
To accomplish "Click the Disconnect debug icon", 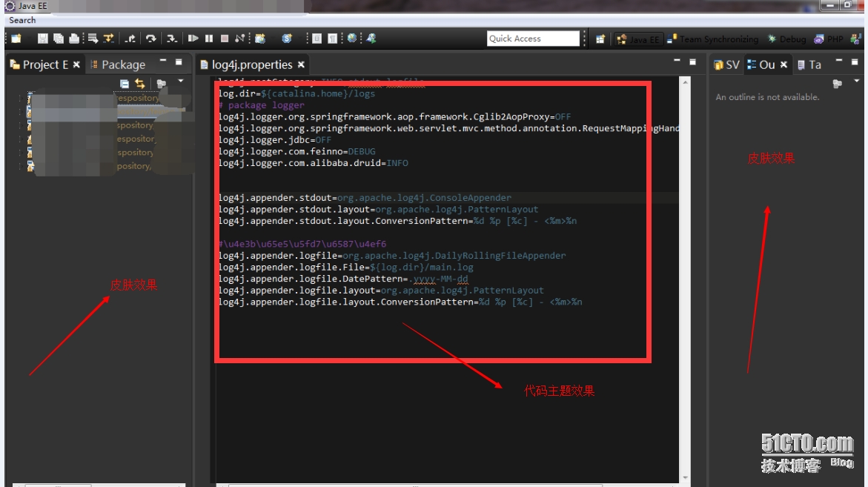I will [239, 39].
